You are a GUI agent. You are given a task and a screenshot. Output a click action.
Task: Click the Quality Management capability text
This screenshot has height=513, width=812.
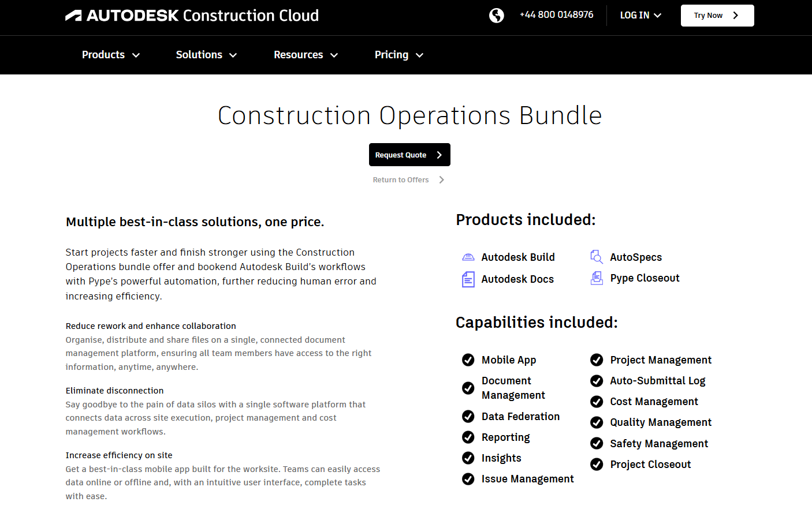click(x=661, y=422)
